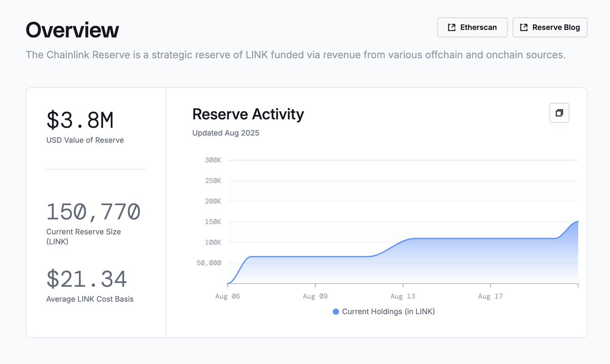Click the 'Current Reserve Size (LINK)' label

(83, 237)
